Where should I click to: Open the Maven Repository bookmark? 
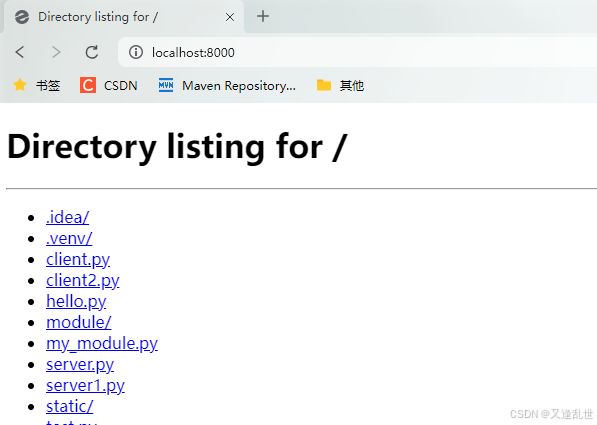coord(227,85)
